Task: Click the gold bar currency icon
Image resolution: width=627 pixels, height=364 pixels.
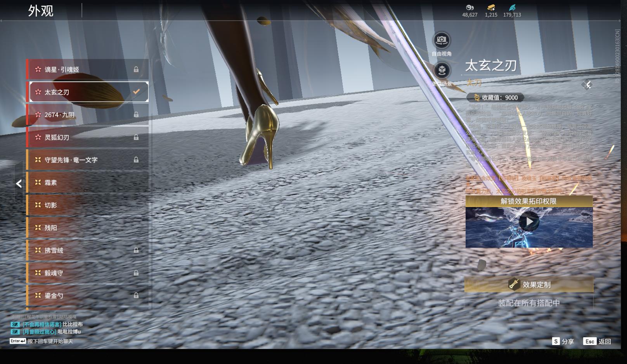Action: [491, 7]
